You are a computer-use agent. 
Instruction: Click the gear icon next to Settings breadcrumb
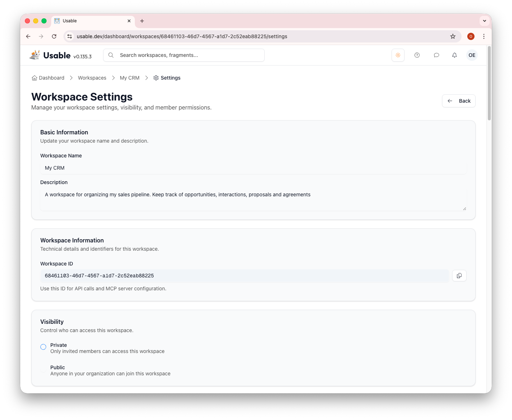tap(156, 78)
